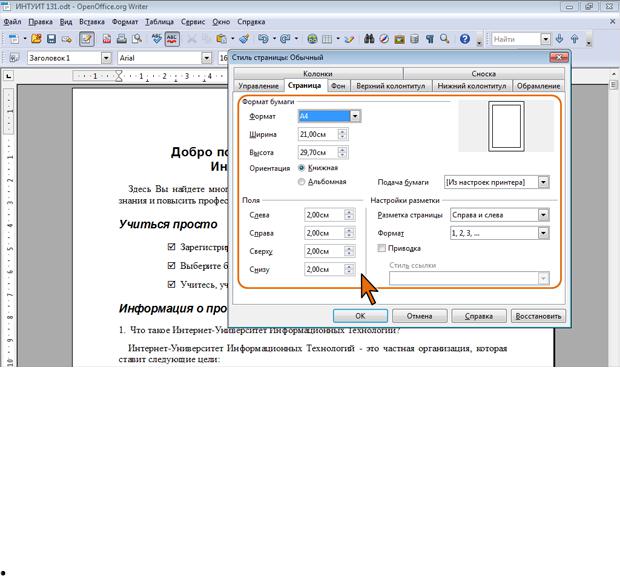Image resolution: width=620 pixels, height=580 pixels.
Task: Click the Find Previous up arrow icon
Action: [x=575, y=39]
